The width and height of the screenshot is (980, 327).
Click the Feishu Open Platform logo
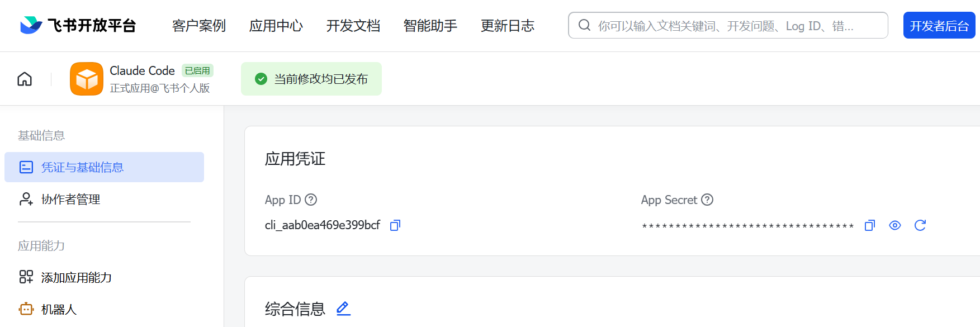[78, 25]
